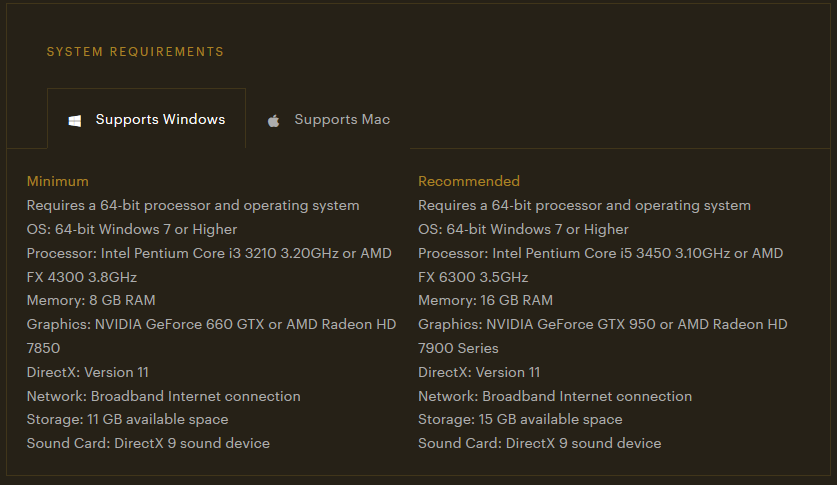Screen dimensions: 837x485
Task: Click the OS line under Recommended
Action: [x=523, y=229]
